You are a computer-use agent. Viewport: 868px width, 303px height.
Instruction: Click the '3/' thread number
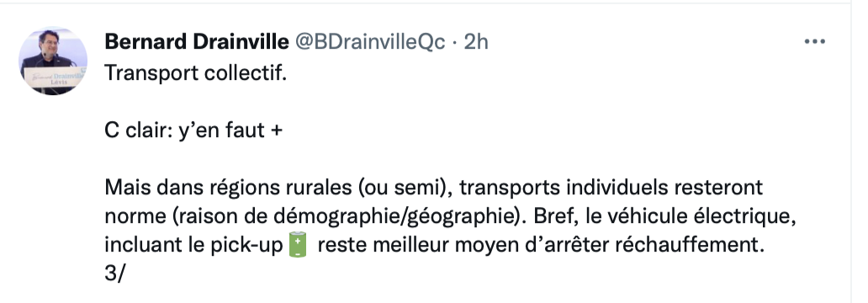(x=116, y=274)
